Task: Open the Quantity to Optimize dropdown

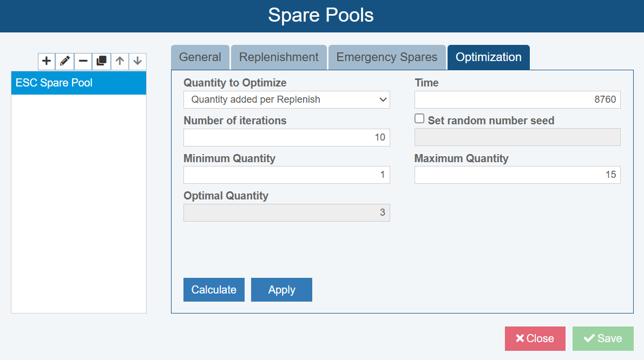Action: coord(286,99)
